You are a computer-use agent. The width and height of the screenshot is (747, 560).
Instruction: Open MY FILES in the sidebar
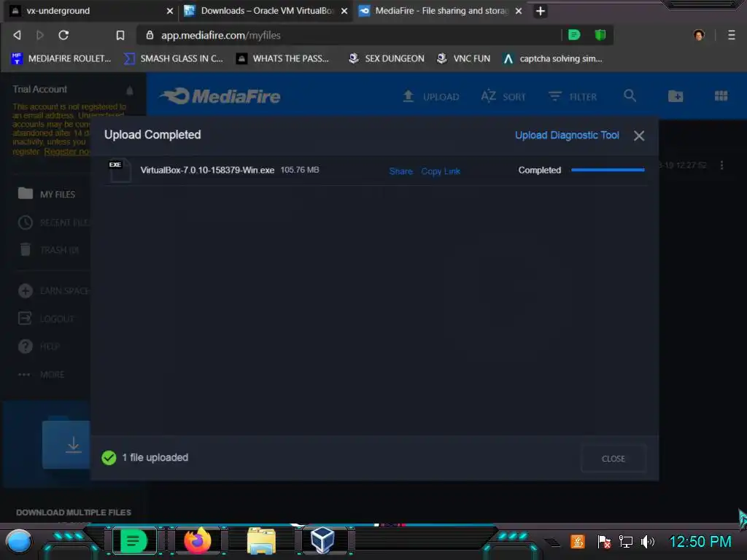coord(47,194)
